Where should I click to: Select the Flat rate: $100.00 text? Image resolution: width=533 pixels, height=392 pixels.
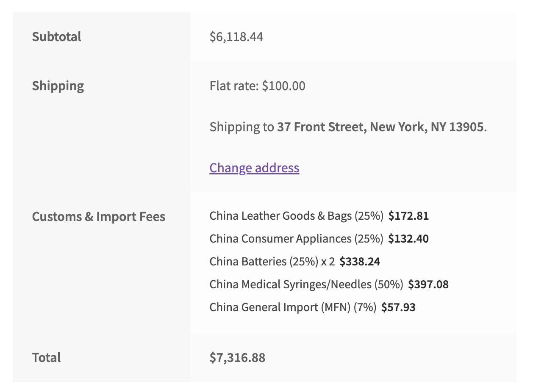[258, 86]
